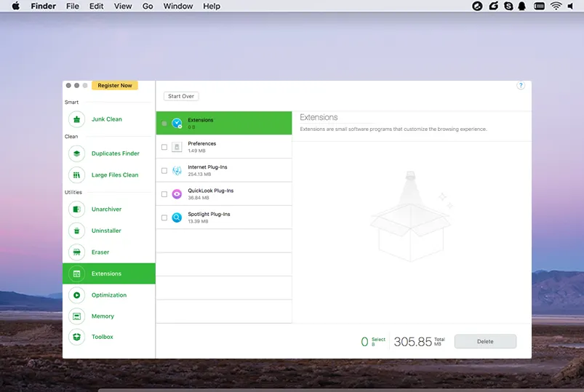Screen dimensions: 584x392
Task: Tick the QuickLook Plug-Ins checkbox
Action: coord(164,194)
